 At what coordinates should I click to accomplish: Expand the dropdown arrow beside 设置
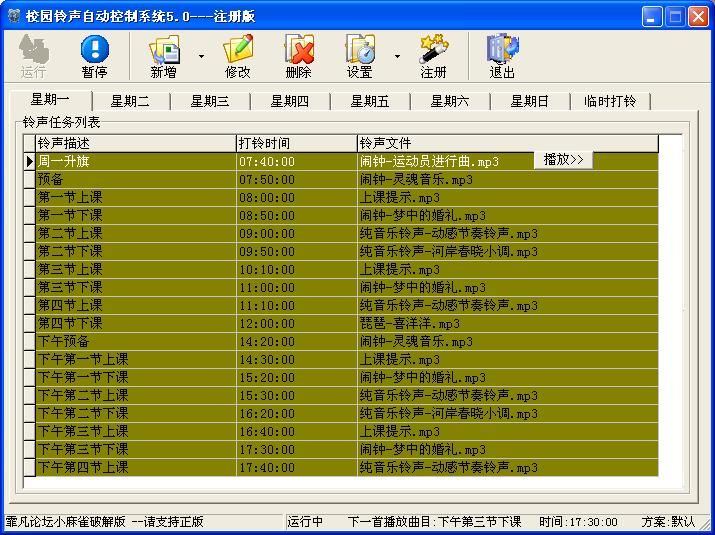pos(397,57)
